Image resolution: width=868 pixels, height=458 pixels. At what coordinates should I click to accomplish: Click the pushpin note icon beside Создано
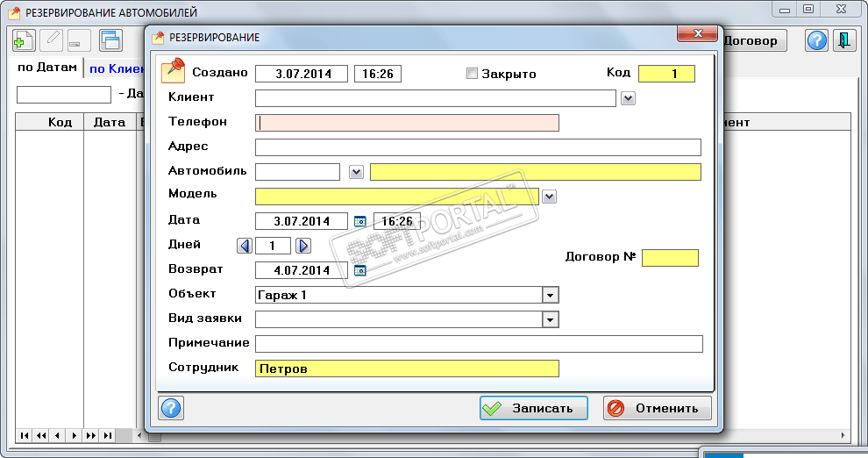(174, 71)
